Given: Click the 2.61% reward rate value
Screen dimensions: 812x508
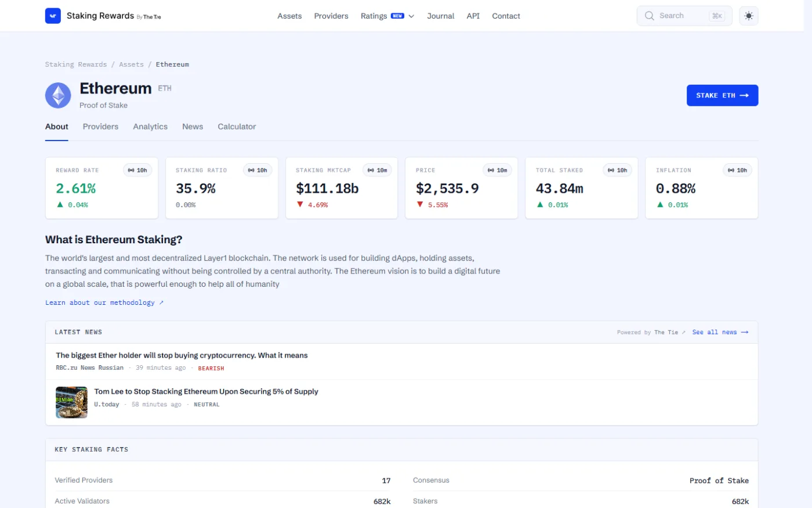Looking at the screenshot, I should click(76, 189).
